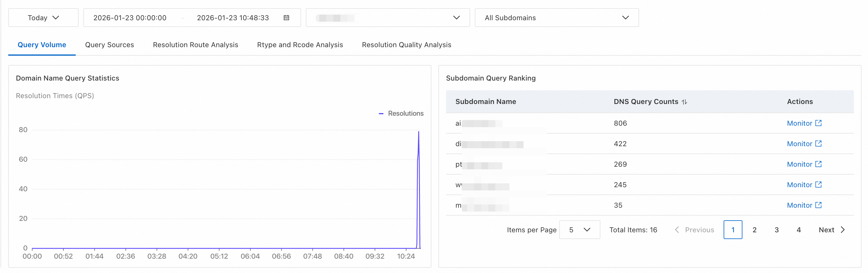Click the query count 245 cell

(620, 185)
